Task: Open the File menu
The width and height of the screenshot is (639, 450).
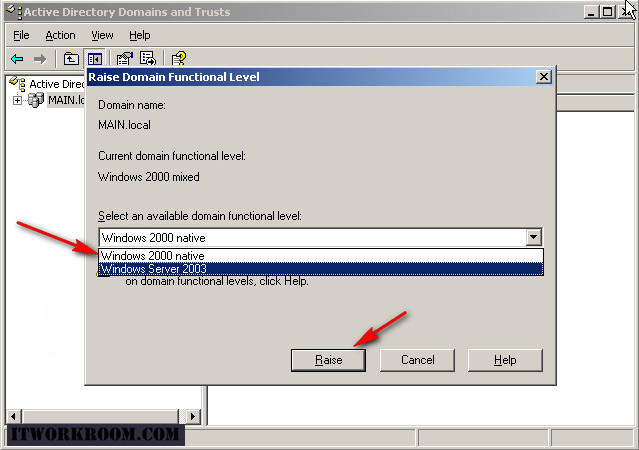Action: tap(21, 35)
